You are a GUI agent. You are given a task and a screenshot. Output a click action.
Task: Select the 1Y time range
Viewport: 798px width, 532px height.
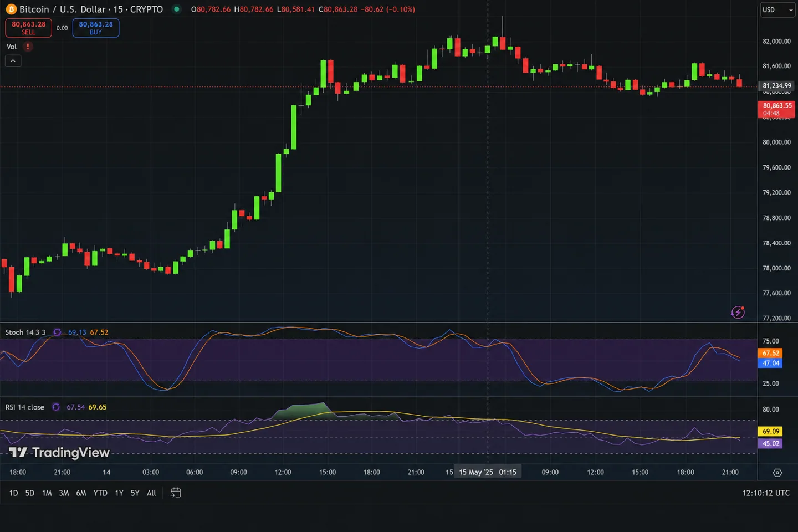119,493
